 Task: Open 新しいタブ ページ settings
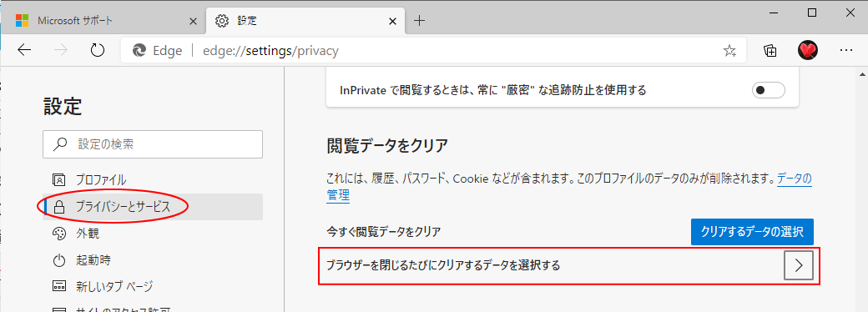point(152,286)
